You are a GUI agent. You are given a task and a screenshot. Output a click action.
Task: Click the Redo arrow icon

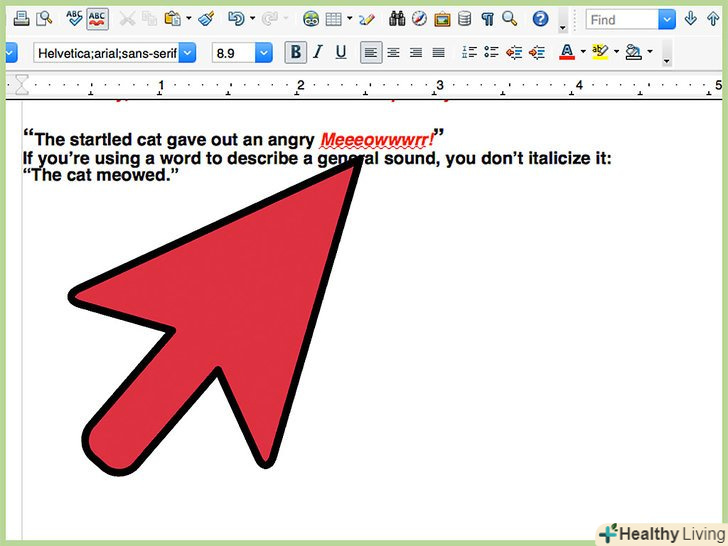click(269, 19)
